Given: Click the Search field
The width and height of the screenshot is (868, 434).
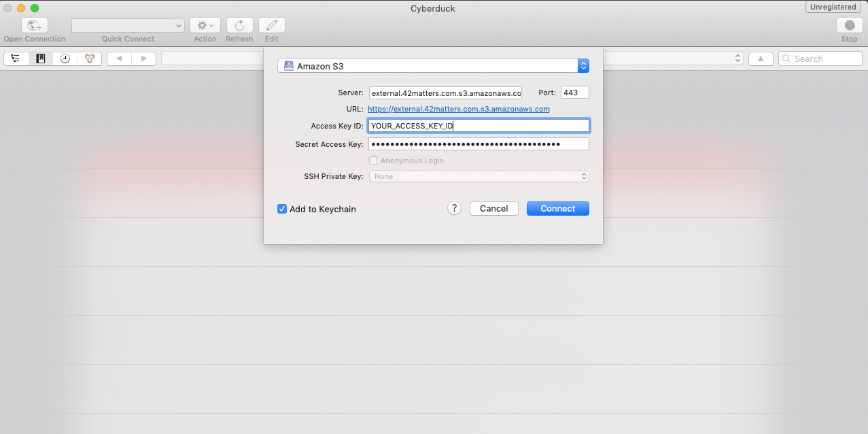Looking at the screenshot, I should point(820,59).
